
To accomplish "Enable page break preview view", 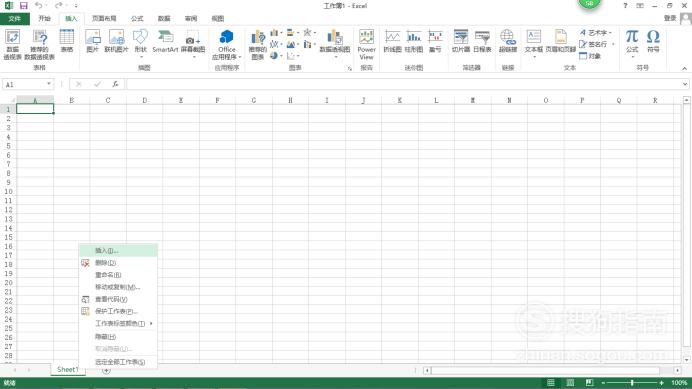I will tap(590, 382).
